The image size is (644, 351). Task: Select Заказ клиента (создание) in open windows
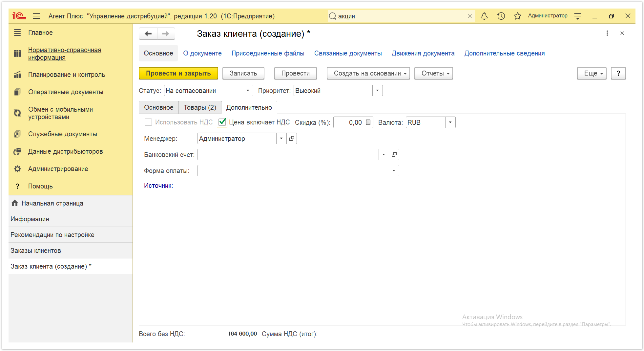click(x=71, y=266)
